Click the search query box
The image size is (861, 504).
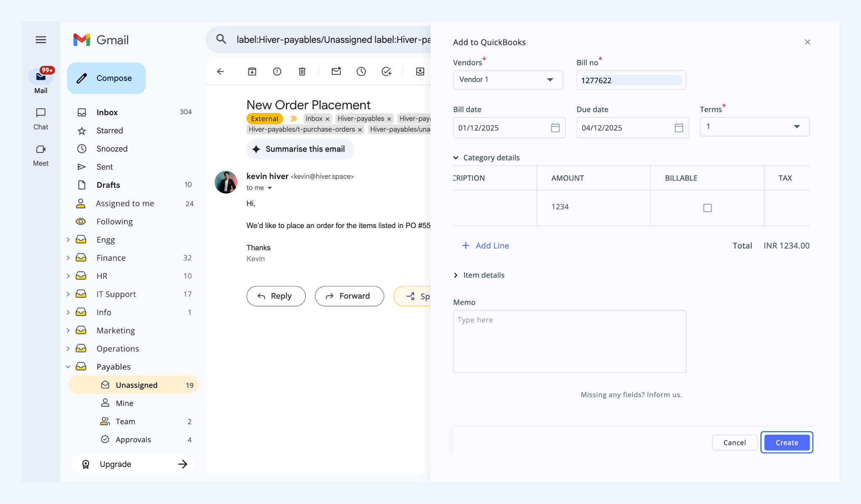coord(333,39)
